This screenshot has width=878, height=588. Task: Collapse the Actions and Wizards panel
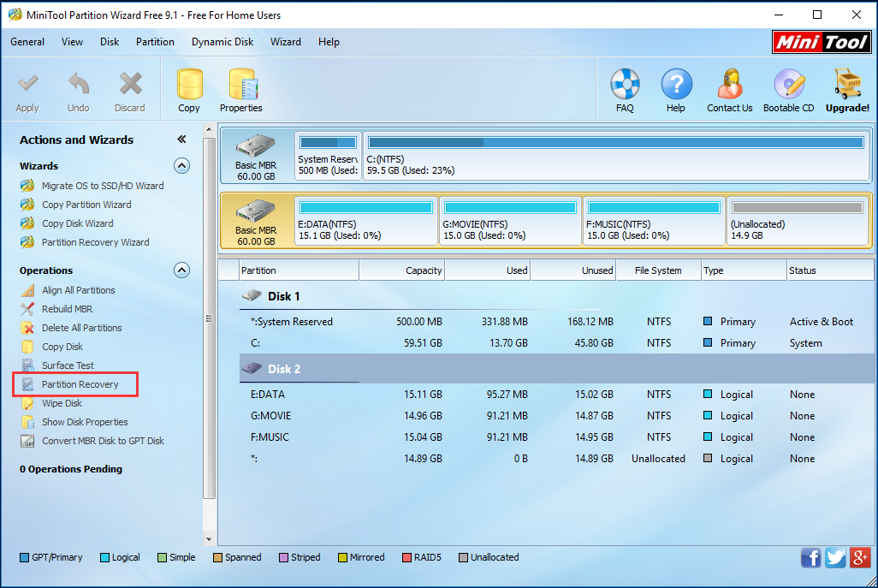coord(181,140)
